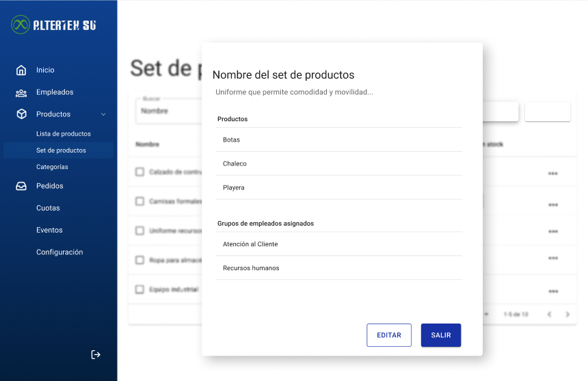Click the EDITAR button
The height and width of the screenshot is (381, 588).
[x=389, y=335]
